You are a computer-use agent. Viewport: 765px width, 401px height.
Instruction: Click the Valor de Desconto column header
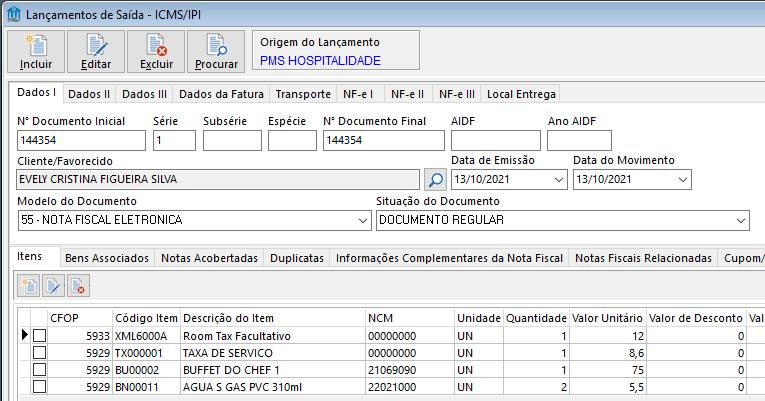(x=696, y=318)
